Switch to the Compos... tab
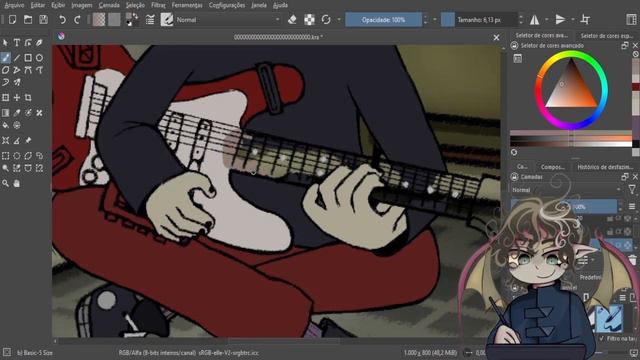The height and width of the screenshot is (360, 640). 552,167
